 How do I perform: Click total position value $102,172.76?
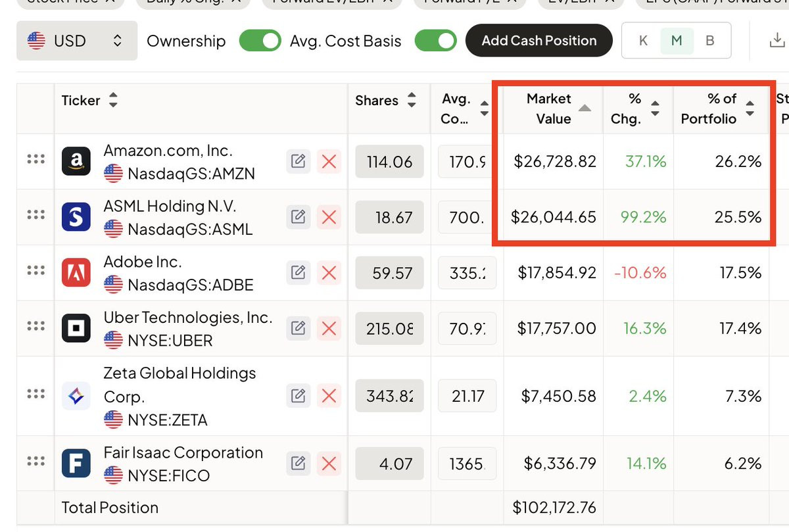pos(554,508)
